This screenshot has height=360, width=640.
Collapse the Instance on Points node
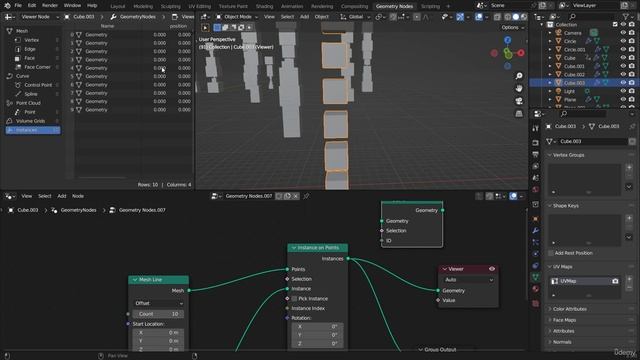click(293, 248)
